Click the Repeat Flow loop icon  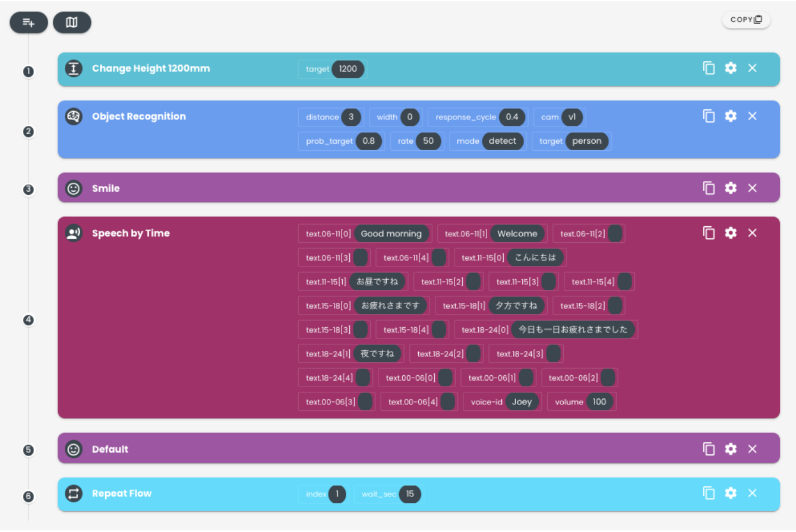click(x=74, y=493)
